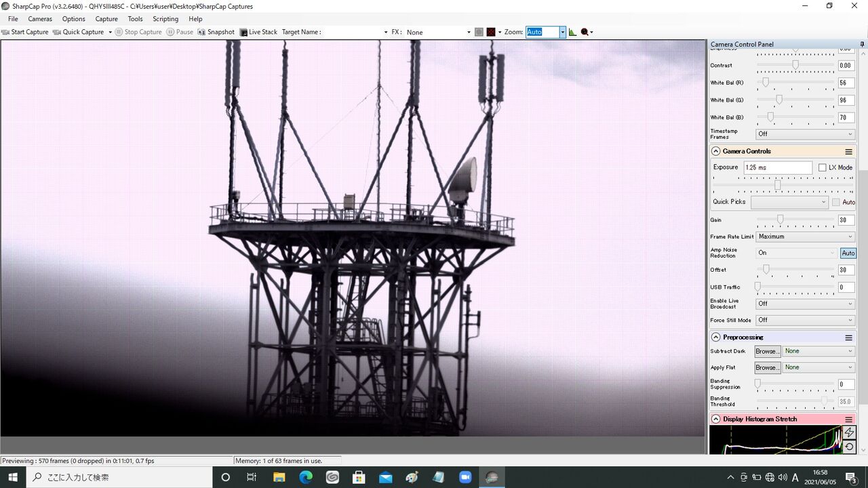Click Browse for Subtract Dark
868x488 pixels.
pyautogui.click(x=768, y=351)
